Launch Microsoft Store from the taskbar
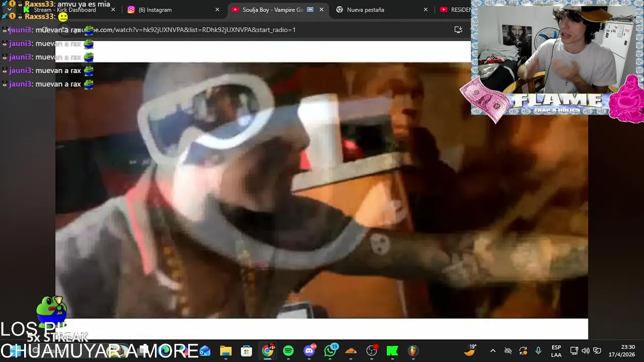Screen dimensions: 644x362 (247, 351)
